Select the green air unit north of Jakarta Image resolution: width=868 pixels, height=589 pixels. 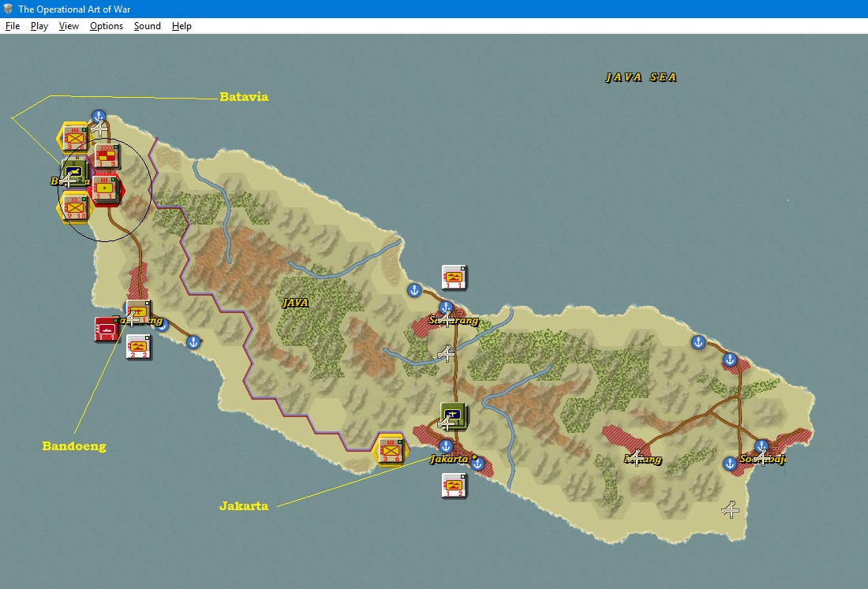pyautogui.click(x=454, y=416)
